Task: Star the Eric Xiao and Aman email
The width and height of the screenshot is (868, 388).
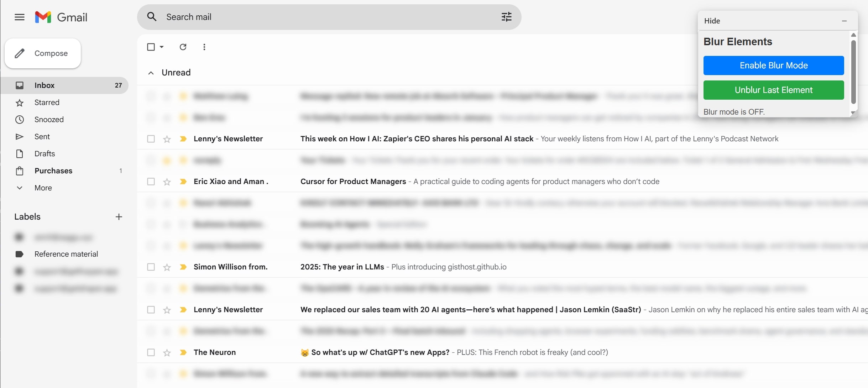Action: 167,182
